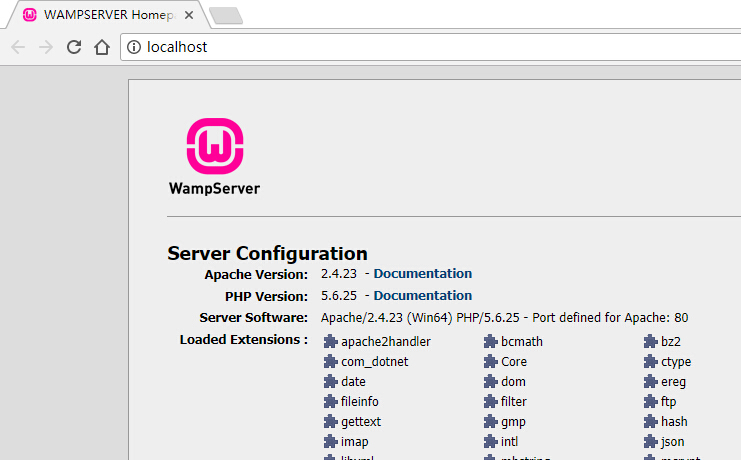The image size is (741, 460).
Task: Click the date extension name
Action: pos(353,382)
